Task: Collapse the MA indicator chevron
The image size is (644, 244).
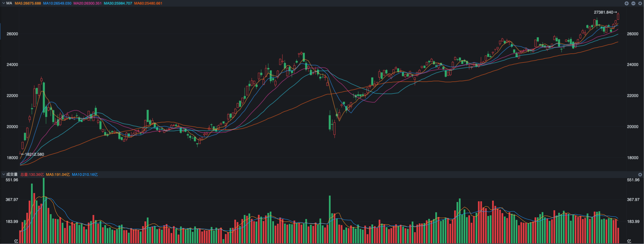Action: [4, 3]
